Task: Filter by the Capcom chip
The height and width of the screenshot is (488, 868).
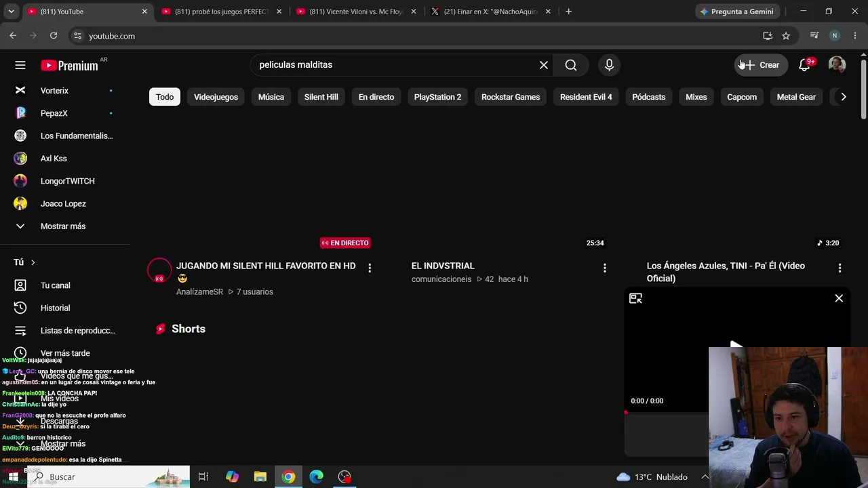Action: tap(742, 97)
